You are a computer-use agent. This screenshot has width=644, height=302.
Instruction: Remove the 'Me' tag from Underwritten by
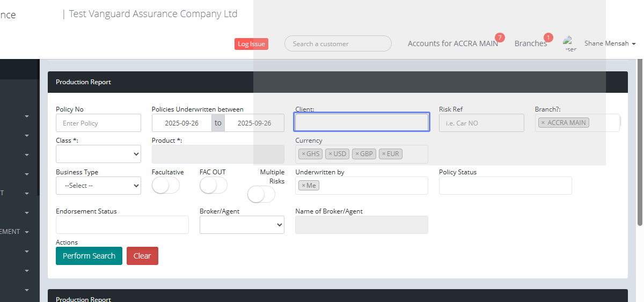pos(303,186)
